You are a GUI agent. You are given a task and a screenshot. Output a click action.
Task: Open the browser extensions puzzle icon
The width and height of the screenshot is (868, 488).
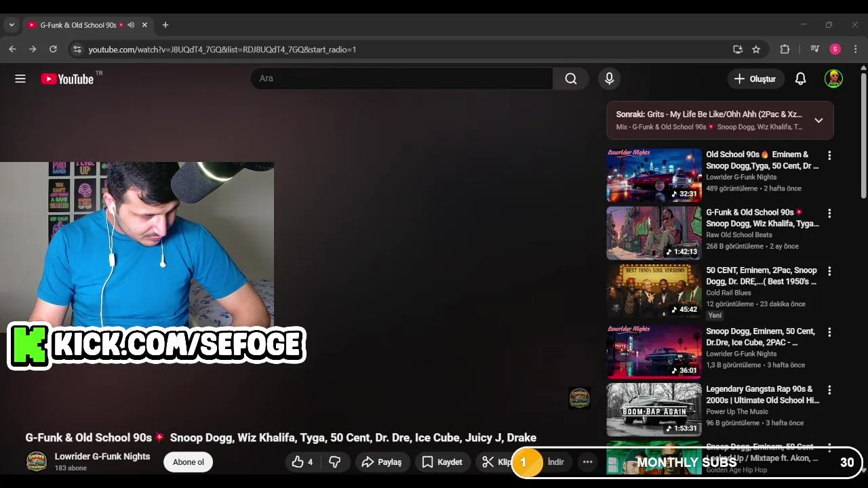pyautogui.click(x=785, y=49)
